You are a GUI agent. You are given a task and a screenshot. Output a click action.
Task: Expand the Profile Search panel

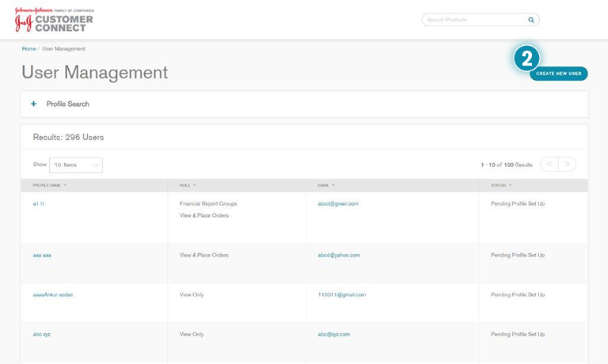point(67,104)
